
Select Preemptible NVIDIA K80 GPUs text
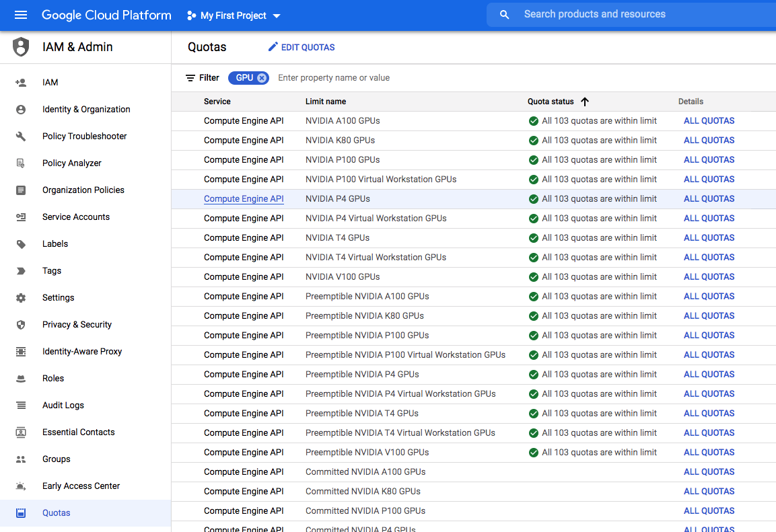365,316
